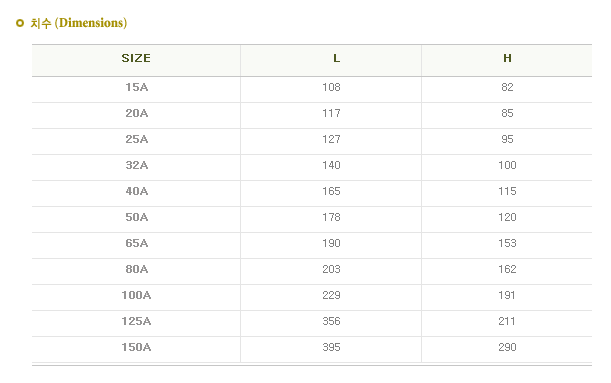The image size is (611, 383).
Task: Click the 125A row label
Action: pyautogui.click(x=136, y=321)
